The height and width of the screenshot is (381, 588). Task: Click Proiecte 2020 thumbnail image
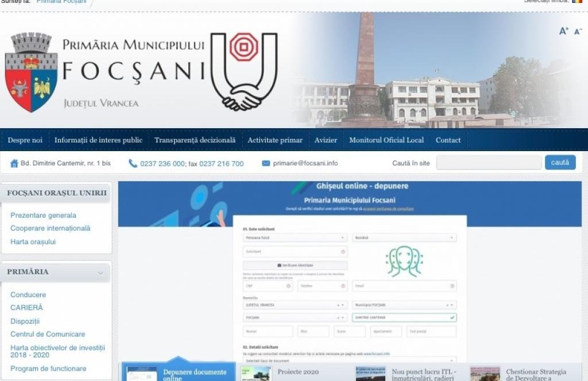pyautogui.click(x=256, y=374)
